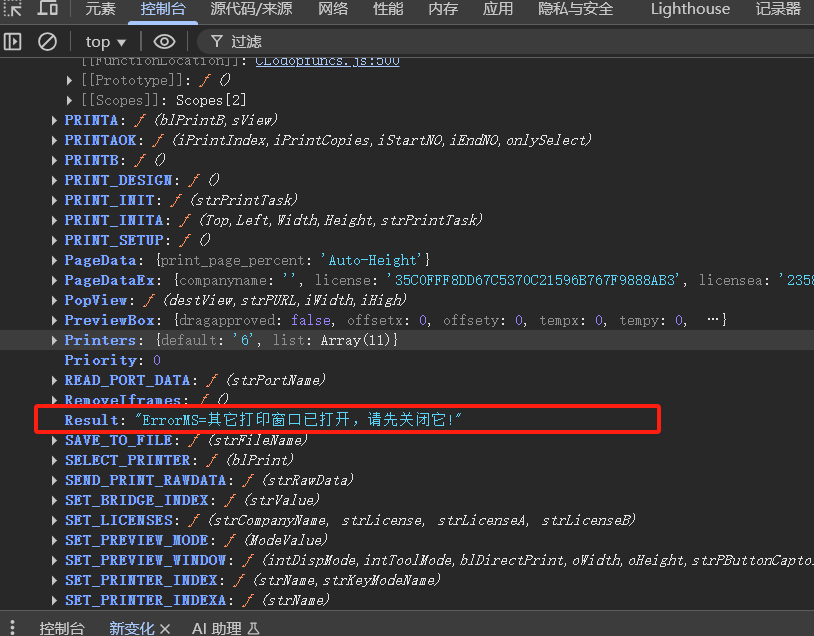The width and height of the screenshot is (814, 636).
Task: Select the PreviewBox dragapproved false value
Action: click(x=310, y=320)
